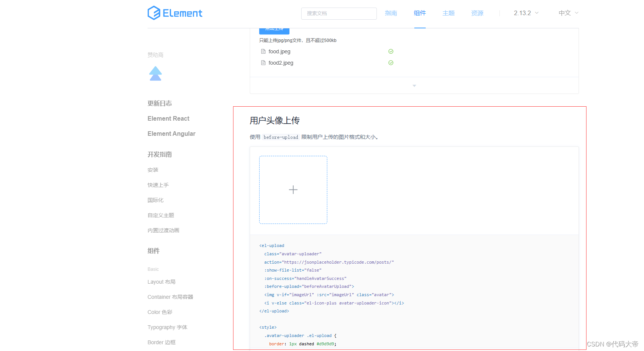Open the Layout 布局 documentation page

coord(162,282)
